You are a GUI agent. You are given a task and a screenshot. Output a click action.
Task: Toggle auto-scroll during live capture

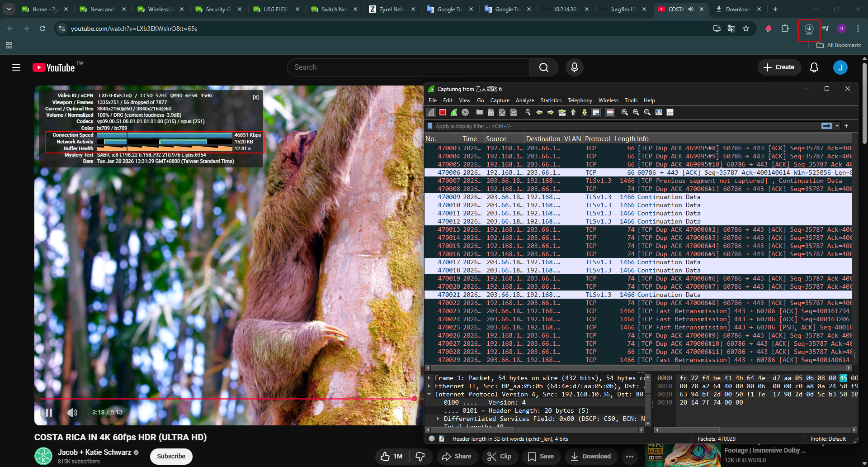(596, 112)
